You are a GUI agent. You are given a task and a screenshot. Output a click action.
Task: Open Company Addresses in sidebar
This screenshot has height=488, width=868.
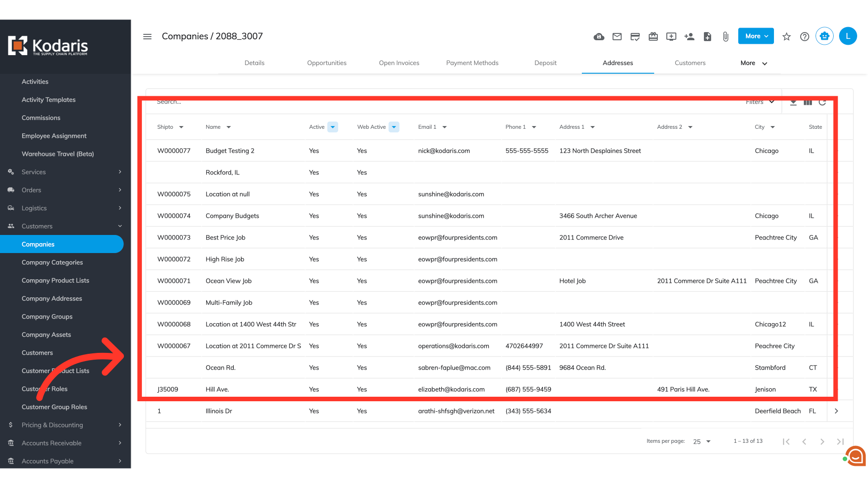52,298
